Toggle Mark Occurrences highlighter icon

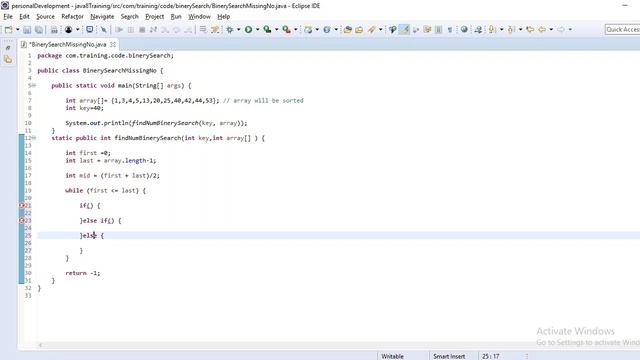[404, 29]
